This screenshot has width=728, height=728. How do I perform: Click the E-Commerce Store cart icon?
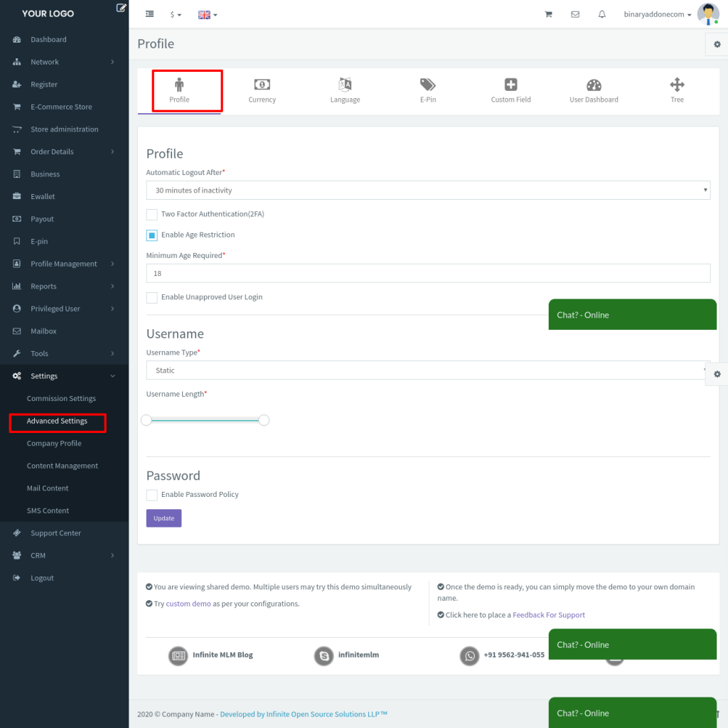(17, 107)
